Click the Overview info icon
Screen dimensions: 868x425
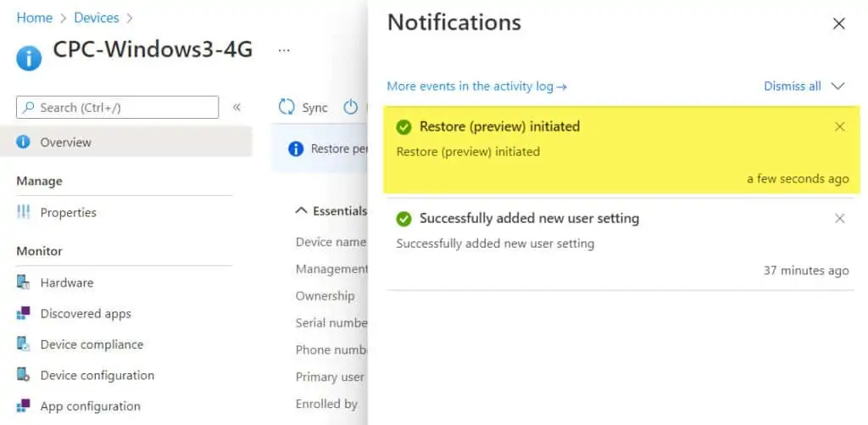click(23, 142)
